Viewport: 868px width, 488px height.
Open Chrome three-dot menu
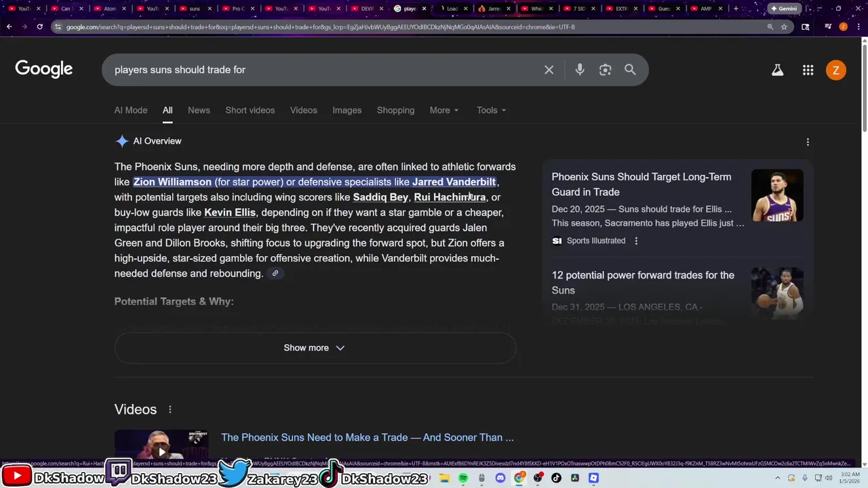click(x=859, y=27)
